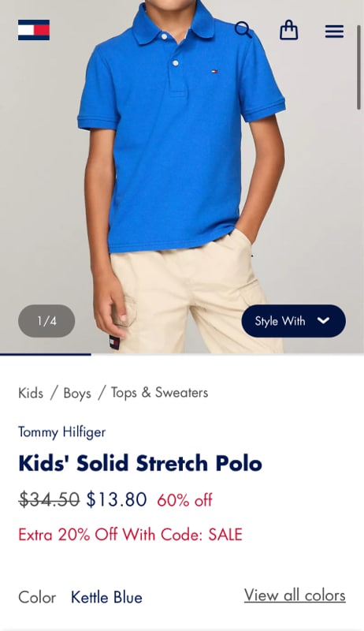Image resolution: width=364 pixels, height=631 pixels.
Task: Click the Tommy Hilfiger flag logo
Action: click(x=34, y=30)
